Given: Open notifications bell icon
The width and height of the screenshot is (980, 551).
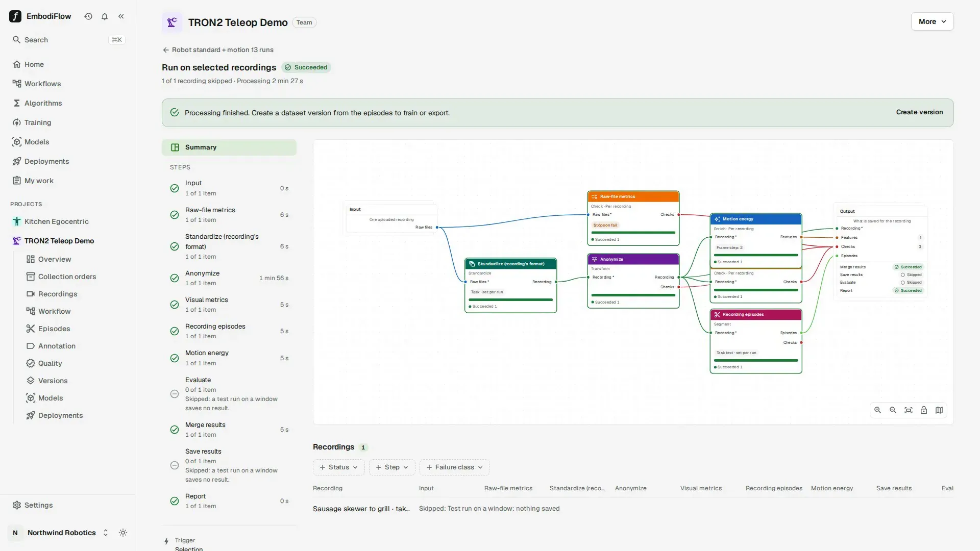Looking at the screenshot, I should (x=105, y=16).
